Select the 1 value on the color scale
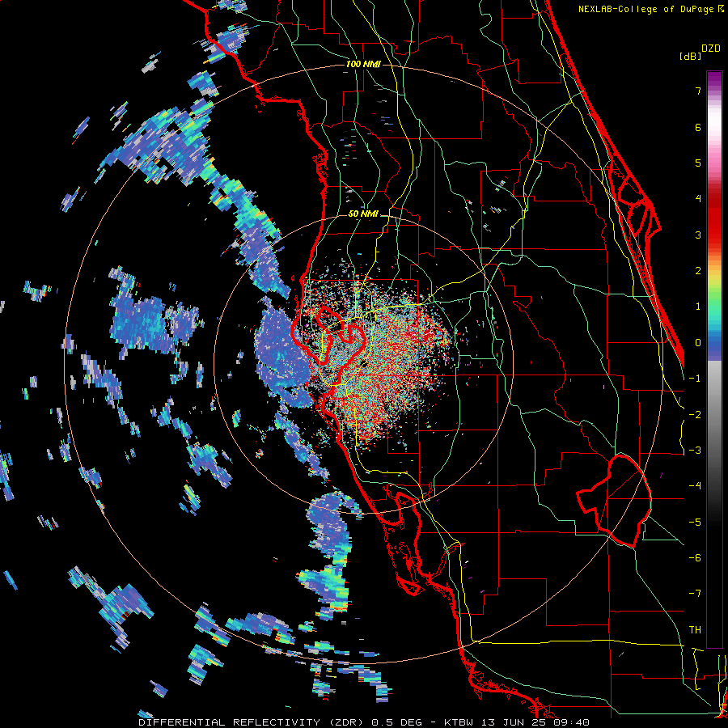This screenshot has height=728, width=728. [x=698, y=307]
